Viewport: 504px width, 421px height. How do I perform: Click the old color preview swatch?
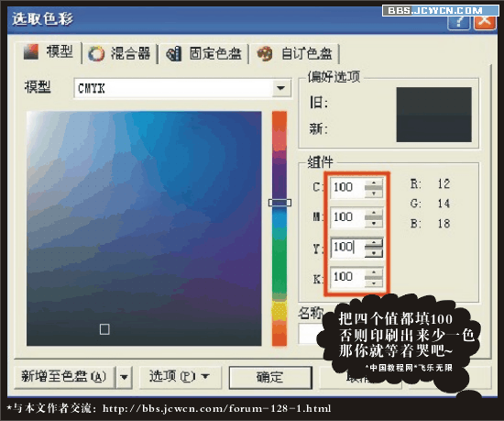click(434, 101)
